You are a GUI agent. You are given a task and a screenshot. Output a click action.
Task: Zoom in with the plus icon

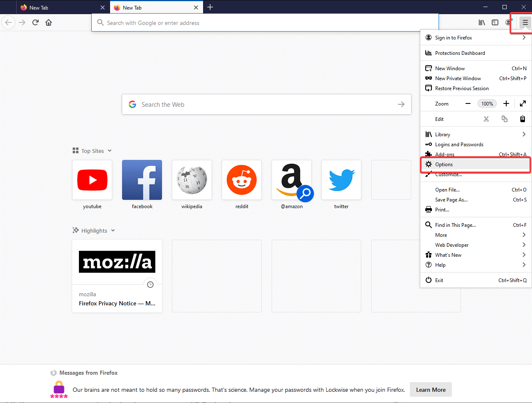point(506,104)
